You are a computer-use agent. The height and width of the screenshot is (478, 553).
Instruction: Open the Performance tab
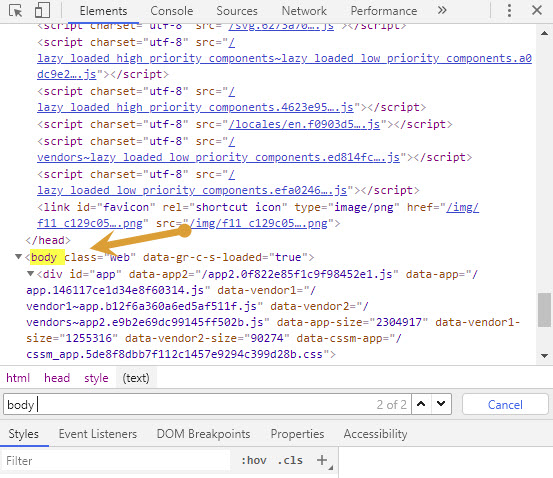(x=384, y=11)
